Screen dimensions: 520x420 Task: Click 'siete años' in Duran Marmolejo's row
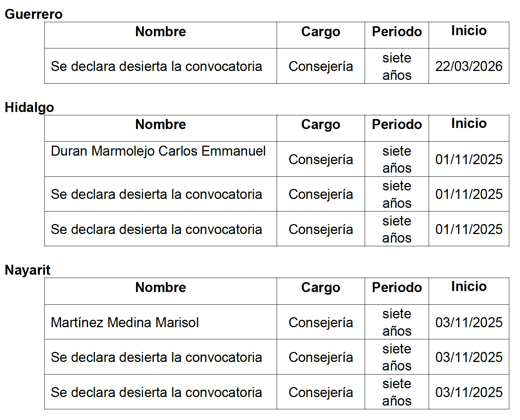pos(397,159)
